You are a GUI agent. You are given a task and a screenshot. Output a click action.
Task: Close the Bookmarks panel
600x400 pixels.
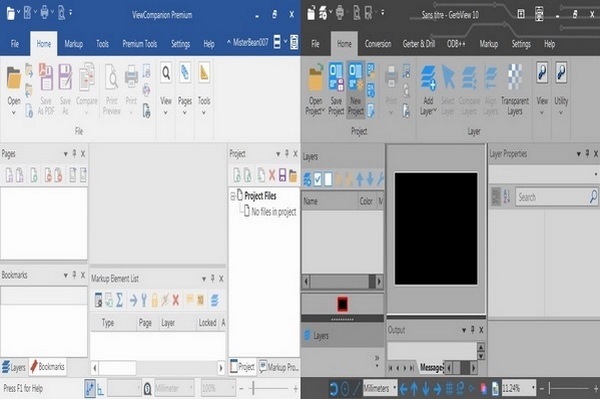point(83,275)
